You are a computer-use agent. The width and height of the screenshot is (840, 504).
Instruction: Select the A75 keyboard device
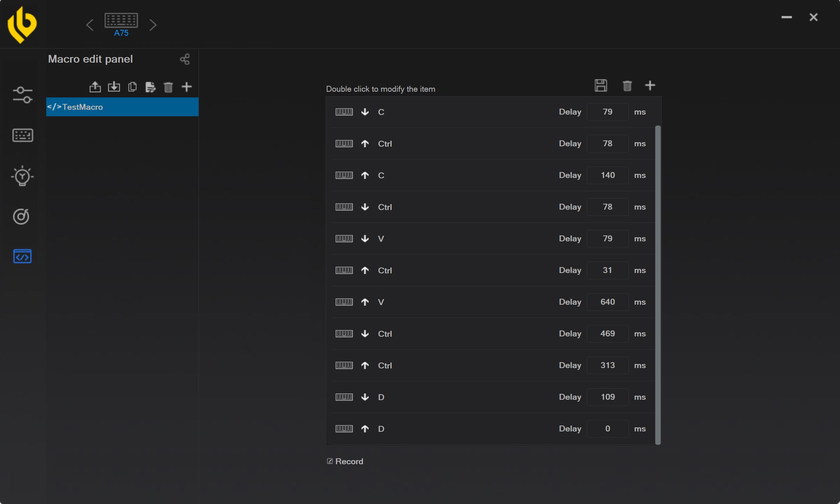tap(121, 25)
